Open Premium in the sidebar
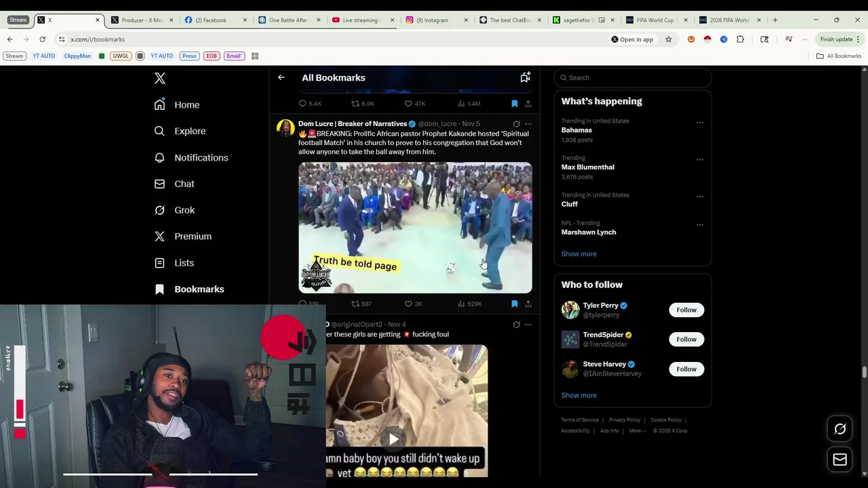 pyautogui.click(x=183, y=236)
